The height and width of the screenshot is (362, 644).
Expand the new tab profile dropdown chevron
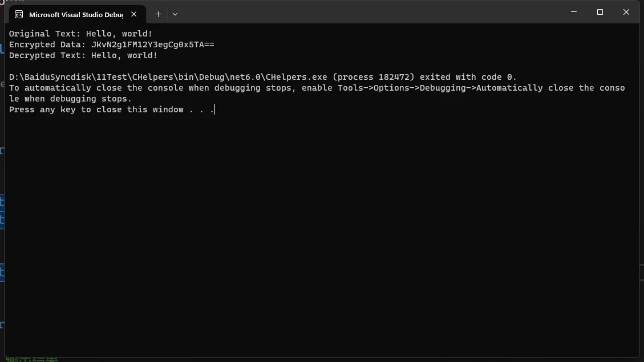click(175, 14)
